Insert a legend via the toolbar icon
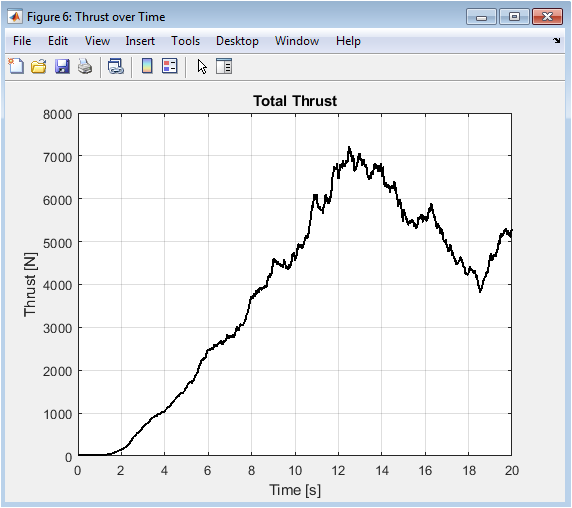 pyautogui.click(x=170, y=66)
